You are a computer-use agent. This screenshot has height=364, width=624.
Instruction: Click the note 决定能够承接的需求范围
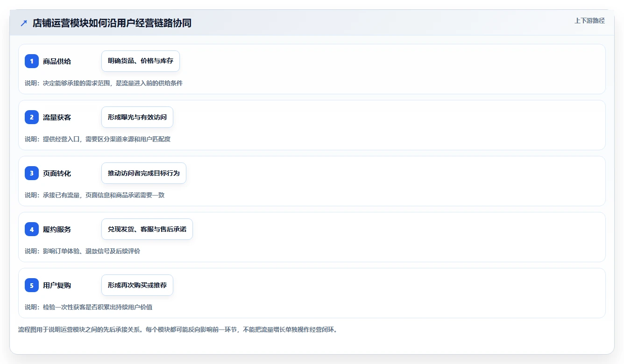(76, 83)
